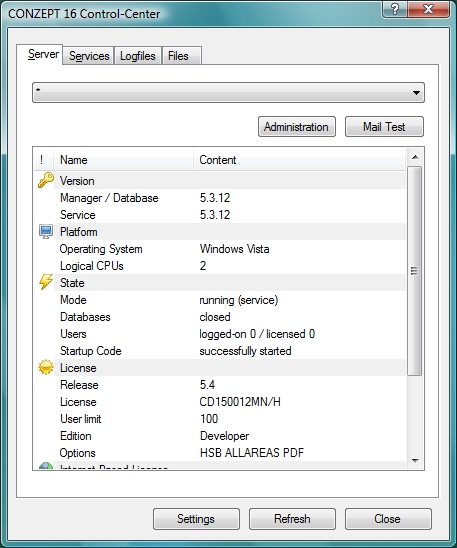Open the Logfiles tab

[138, 56]
